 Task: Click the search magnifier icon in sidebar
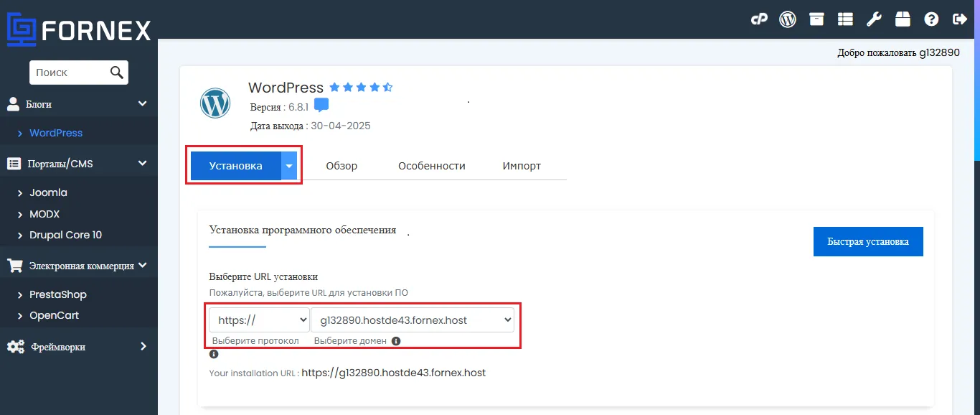(117, 72)
